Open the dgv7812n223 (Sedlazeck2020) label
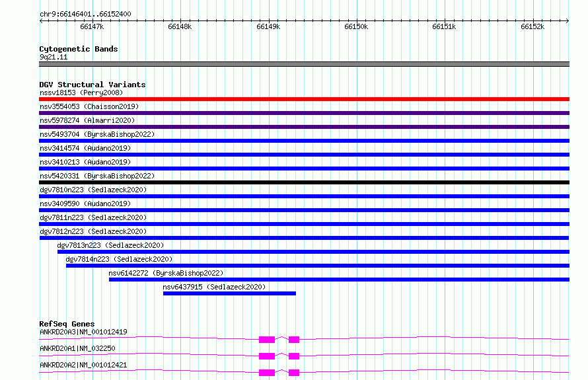Viewport: 588px width, 380px height. [x=93, y=231]
